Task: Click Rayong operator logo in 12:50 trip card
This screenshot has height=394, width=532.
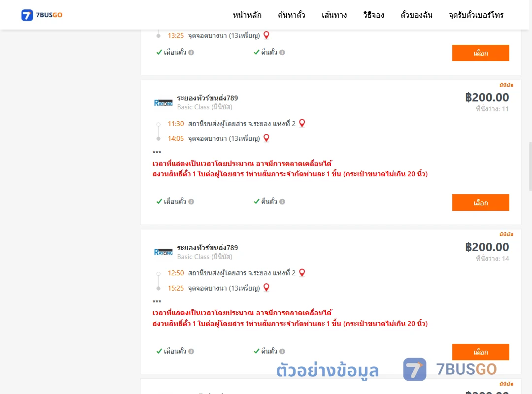Action: pos(163,252)
